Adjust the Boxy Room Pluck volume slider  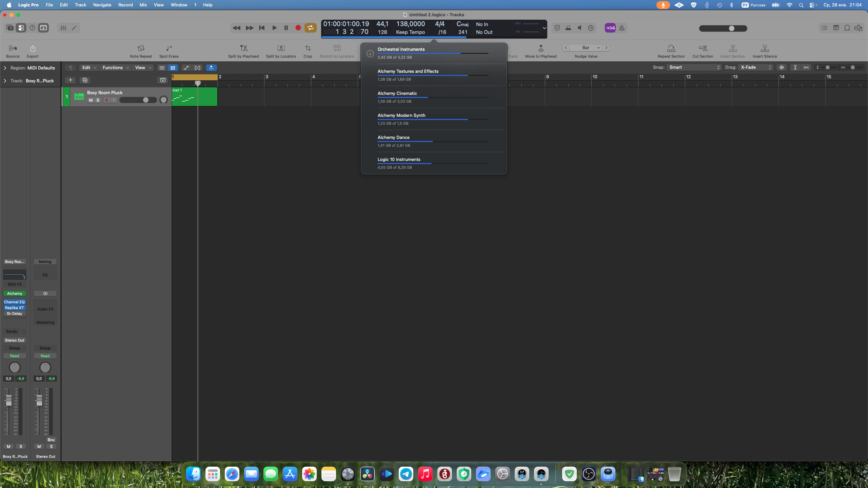click(x=146, y=100)
